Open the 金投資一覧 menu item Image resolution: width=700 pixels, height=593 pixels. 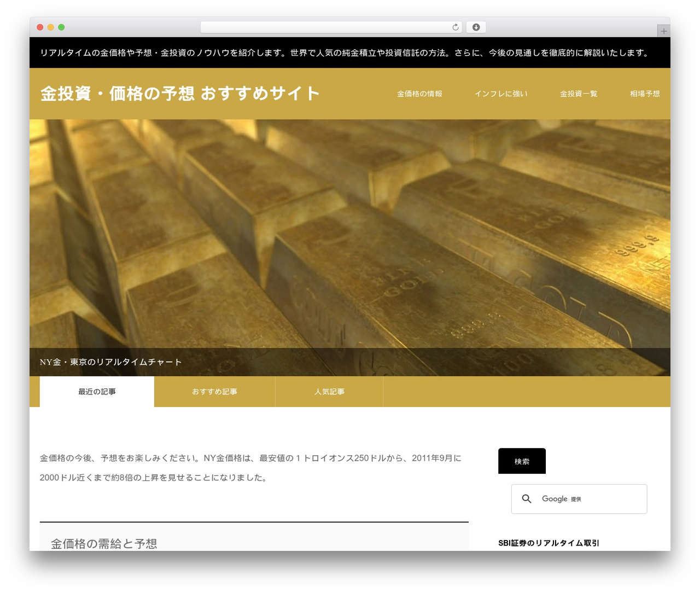(579, 94)
